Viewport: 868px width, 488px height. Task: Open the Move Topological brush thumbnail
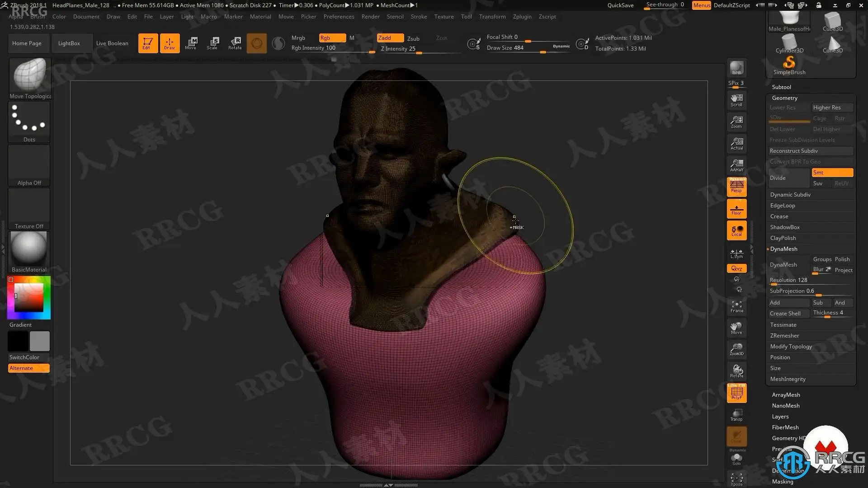29,79
